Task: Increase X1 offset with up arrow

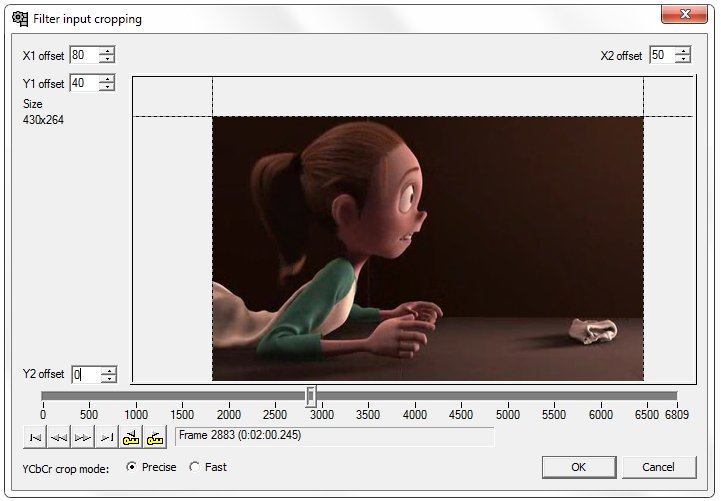Action: click(x=107, y=51)
